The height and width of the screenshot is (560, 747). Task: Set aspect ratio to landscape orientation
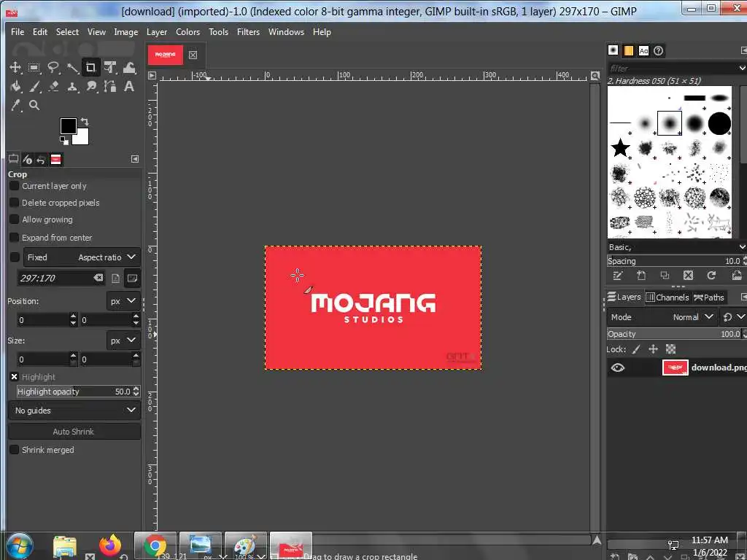pos(132,278)
